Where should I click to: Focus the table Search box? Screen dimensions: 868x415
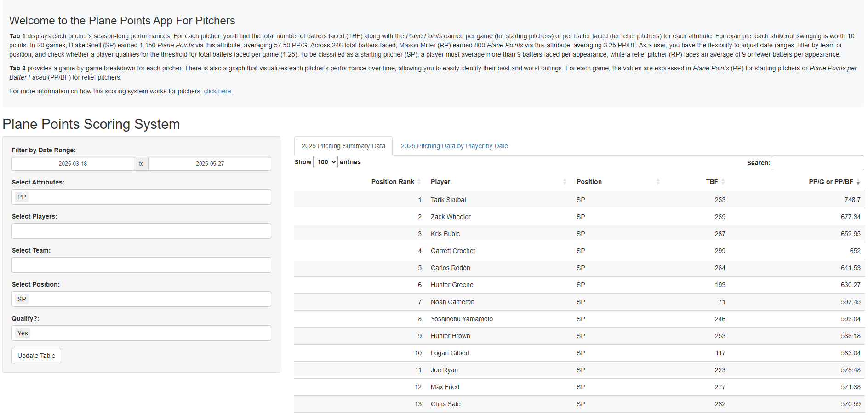pos(818,163)
